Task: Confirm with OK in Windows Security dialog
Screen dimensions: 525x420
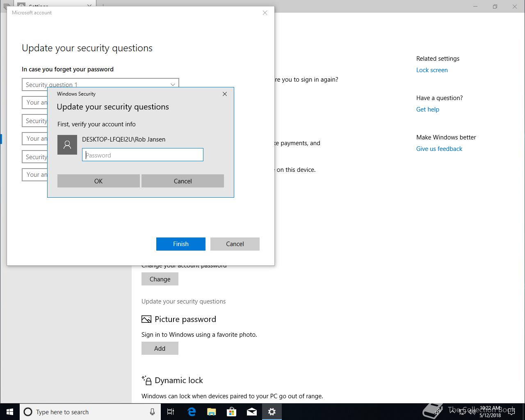Action: click(x=98, y=181)
